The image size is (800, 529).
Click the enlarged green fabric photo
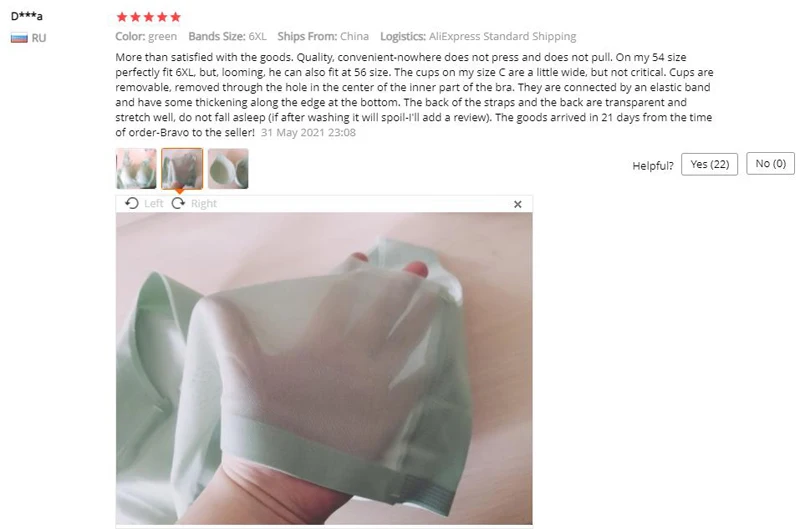click(324, 368)
